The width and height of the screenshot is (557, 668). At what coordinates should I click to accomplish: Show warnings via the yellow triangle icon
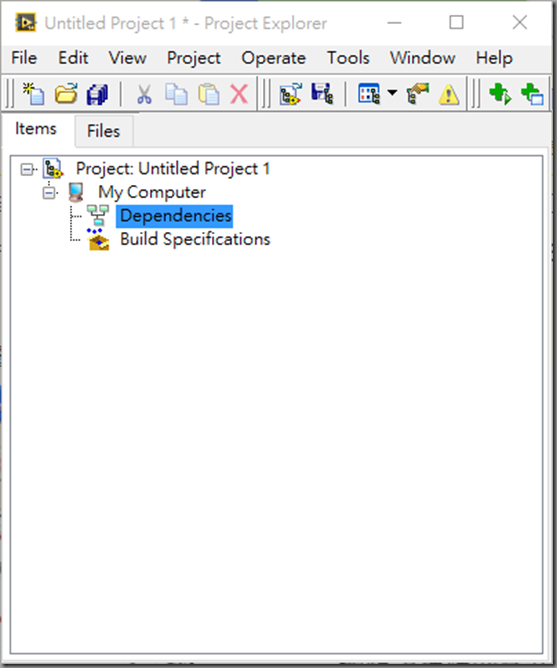449,94
